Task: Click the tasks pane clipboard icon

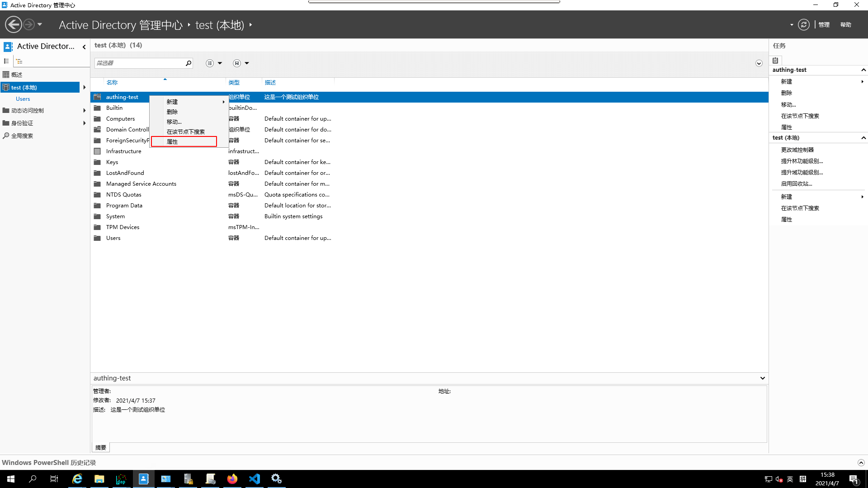Action: 775,61
